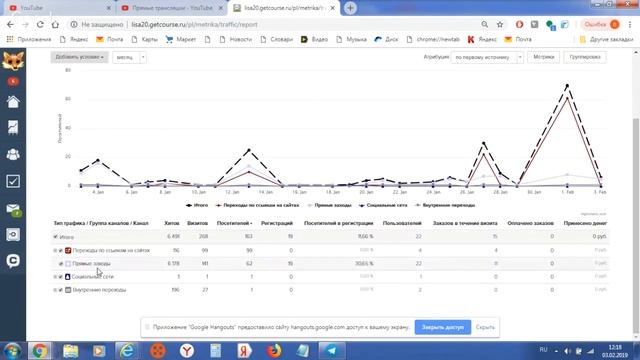Uncheck the Социальные сети row checkbox
Screen dimensions: 640x360
coord(61,277)
